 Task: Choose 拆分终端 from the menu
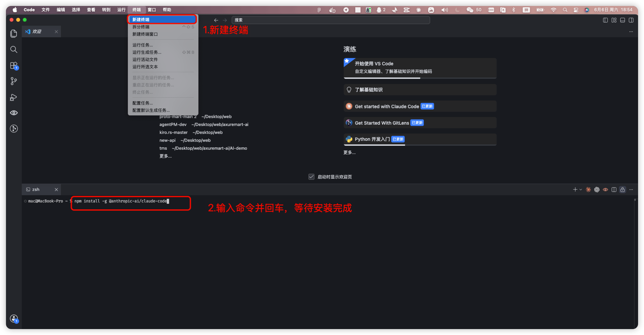(x=163, y=27)
